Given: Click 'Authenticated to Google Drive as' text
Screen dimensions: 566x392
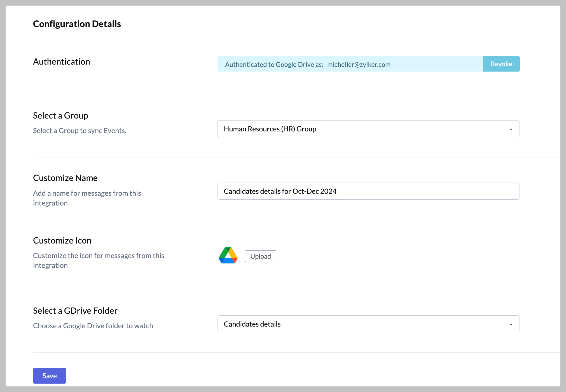Looking at the screenshot, I should pos(274,65).
